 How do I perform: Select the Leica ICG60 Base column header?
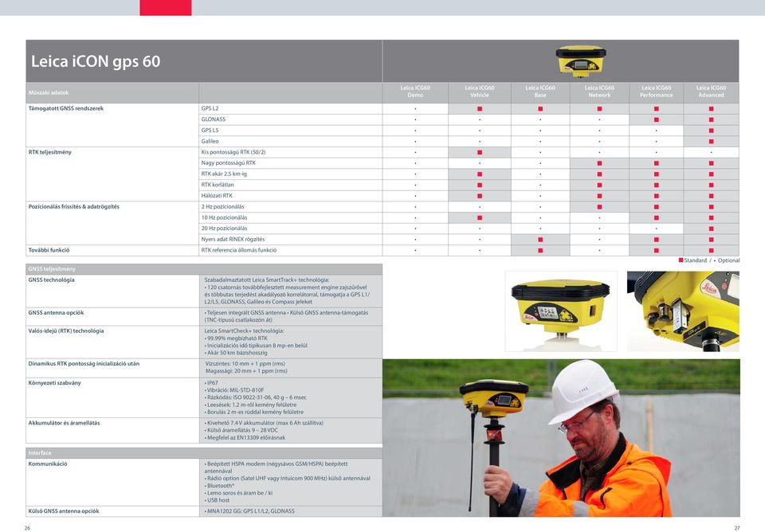point(540,92)
